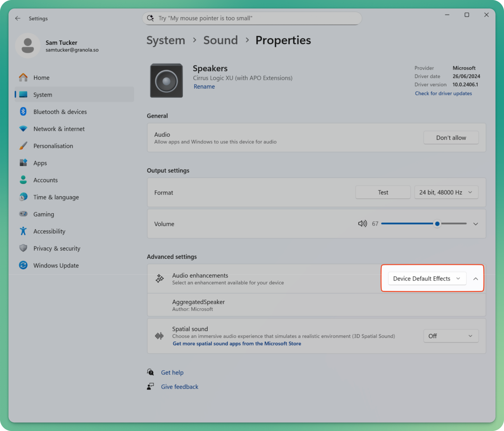Click the Network & internet wifi icon
The height and width of the screenshot is (431, 504).
pyautogui.click(x=23, y=129)
